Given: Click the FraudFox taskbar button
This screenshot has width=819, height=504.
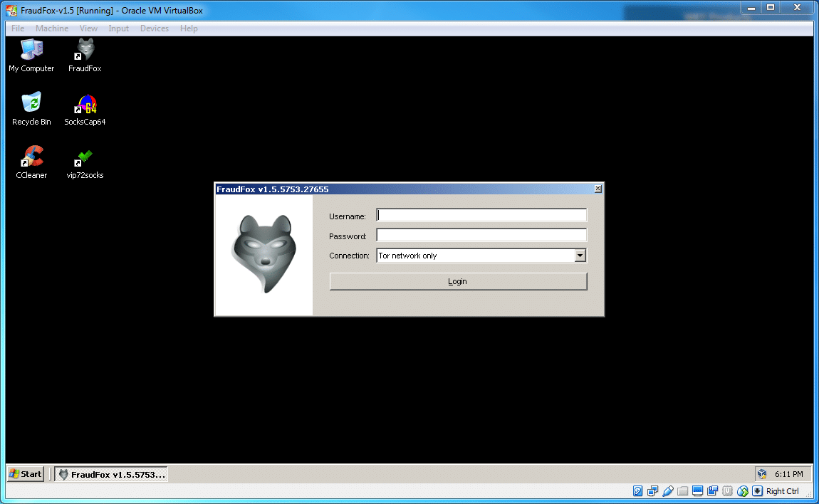Looking at the screenshot, I should 112,474.
